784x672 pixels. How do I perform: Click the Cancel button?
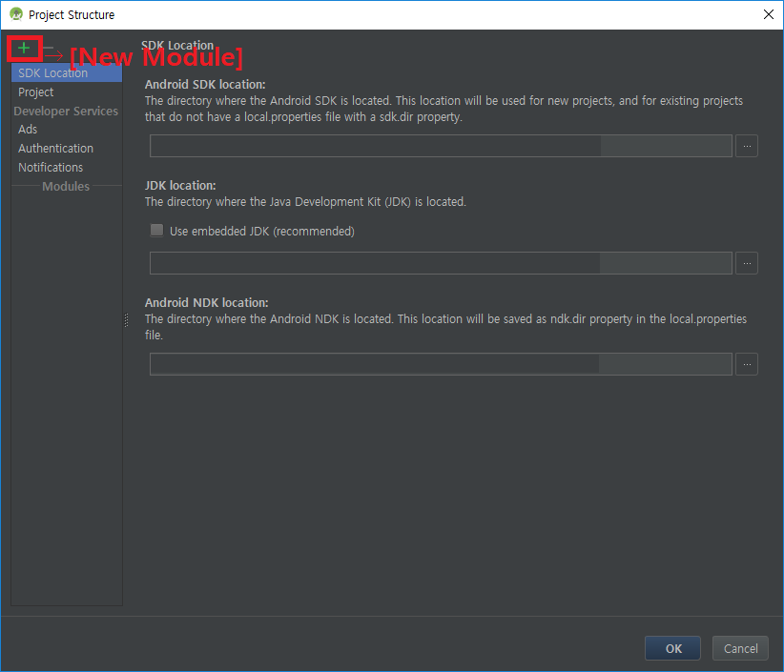740,648
